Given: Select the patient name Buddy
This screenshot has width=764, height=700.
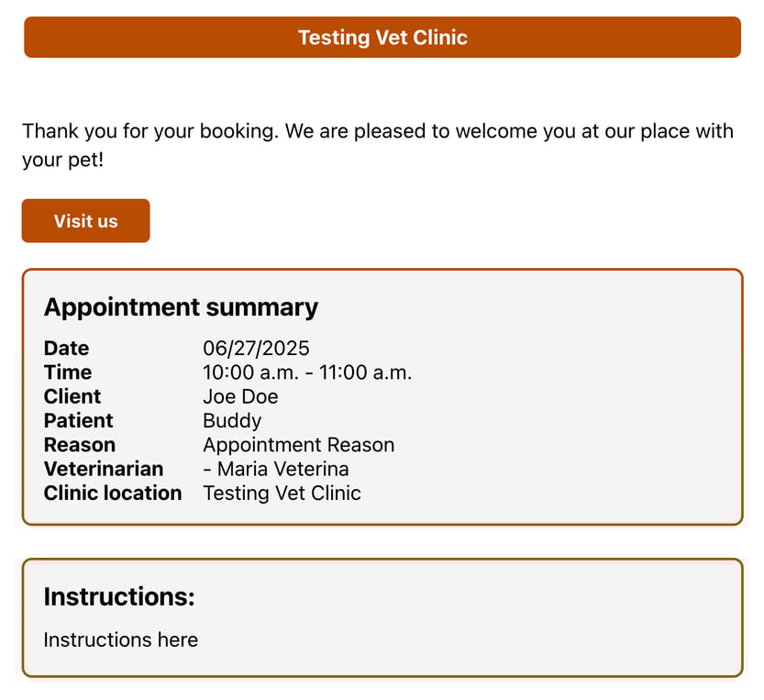Looking at the screenshot, I should (232, 421).
